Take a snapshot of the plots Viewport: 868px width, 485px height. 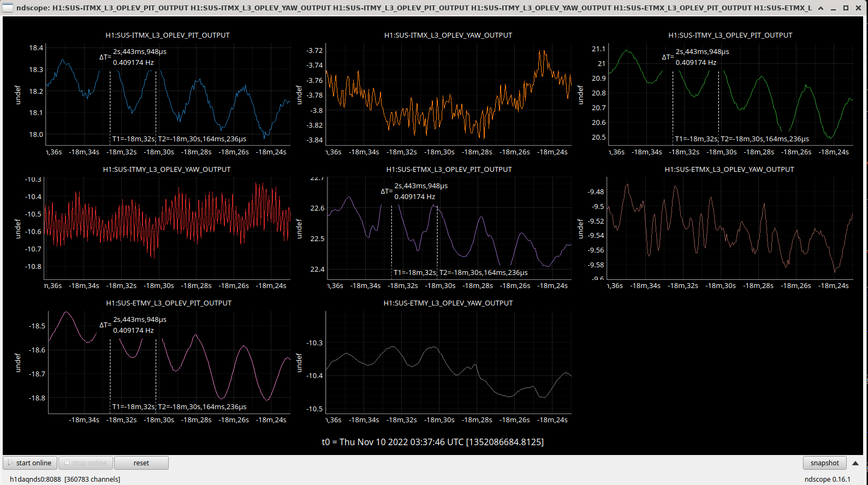pos(824,463)
